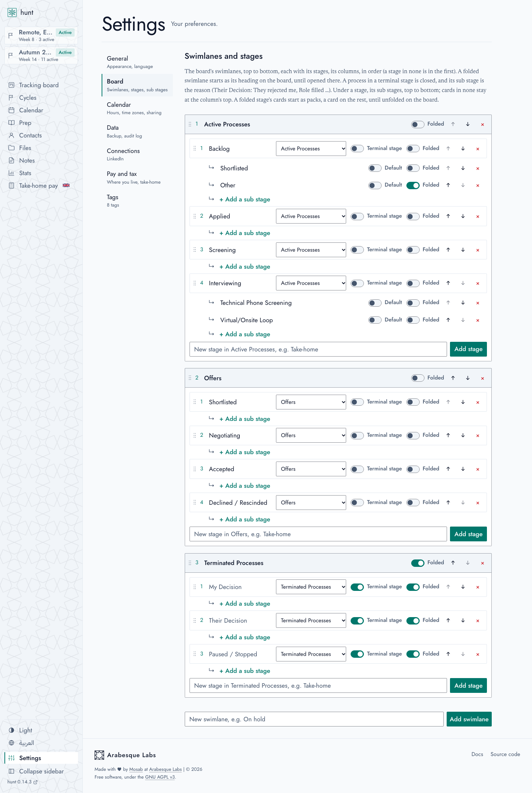This screenshot has height=793, width=532.
Task: Open swimlane dropdown for Backlog stage
Action: point(311,149)
